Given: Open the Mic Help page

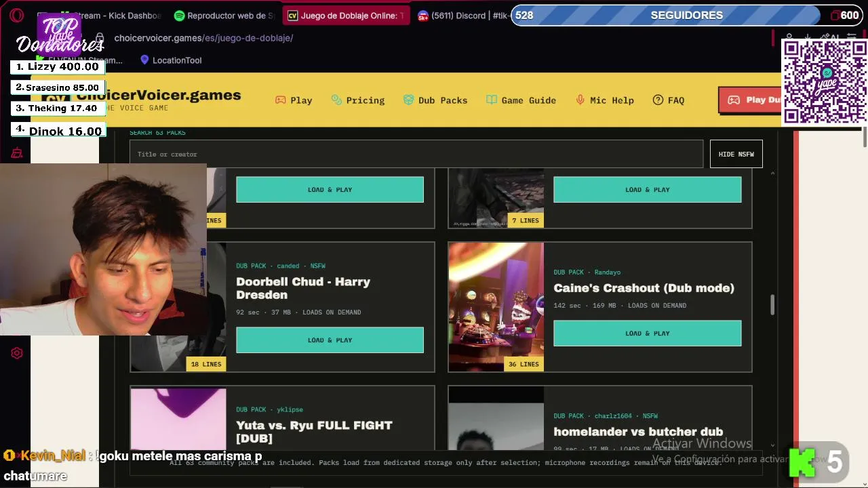Looking at the screenshot, I should point(605,100).
